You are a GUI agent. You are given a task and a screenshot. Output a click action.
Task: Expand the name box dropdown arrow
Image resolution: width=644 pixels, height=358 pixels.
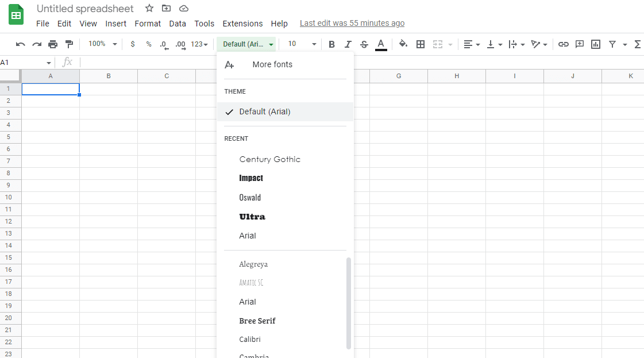(48, 63)
